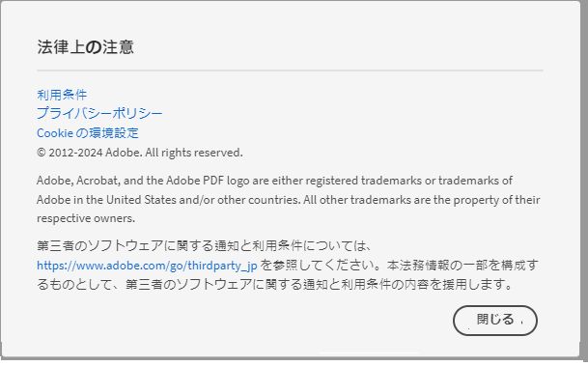Click the 法律上の注意 dialog heading

[x=86, y=47]
